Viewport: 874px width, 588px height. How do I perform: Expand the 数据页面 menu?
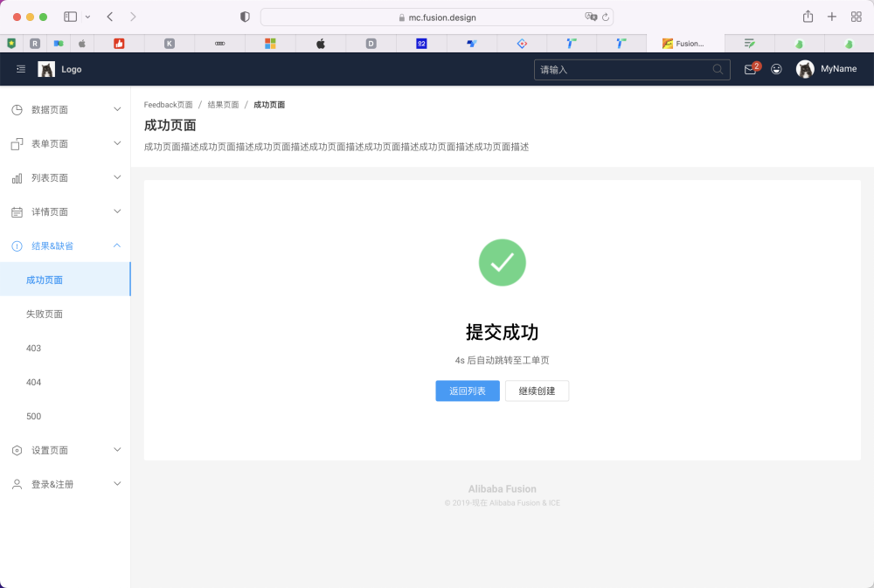tap(117, 109)
